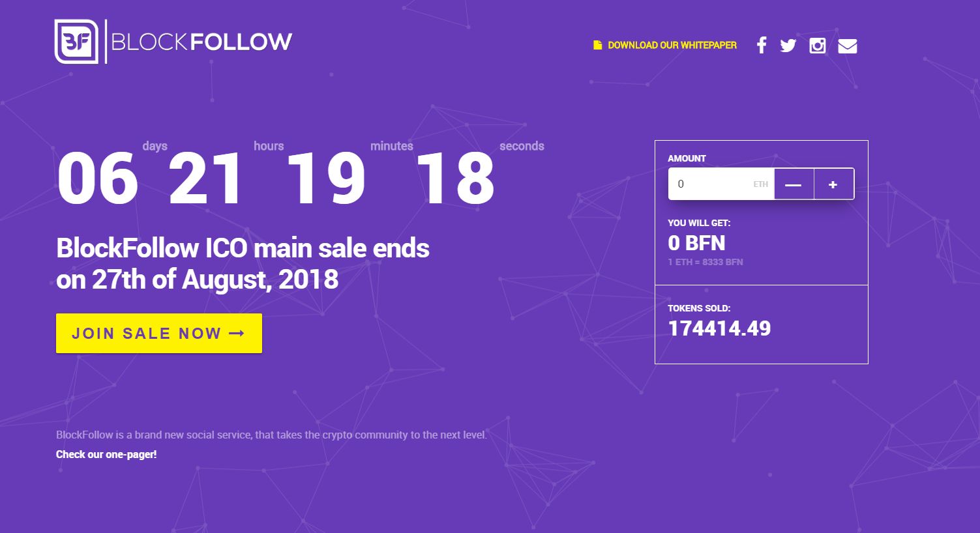Open the BlockFollow Facebook page icon
Screen dimensions: 980x533
761,46
